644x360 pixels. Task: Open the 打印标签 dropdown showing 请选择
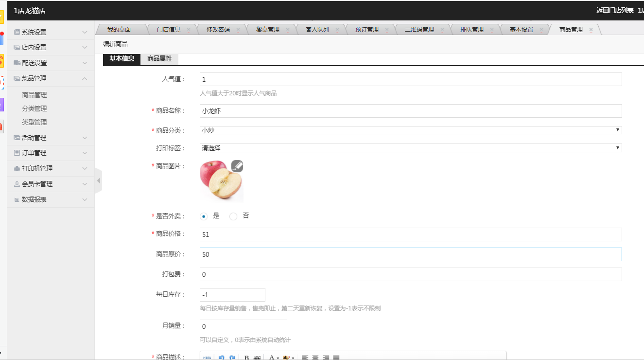click(x=410, y=148)
